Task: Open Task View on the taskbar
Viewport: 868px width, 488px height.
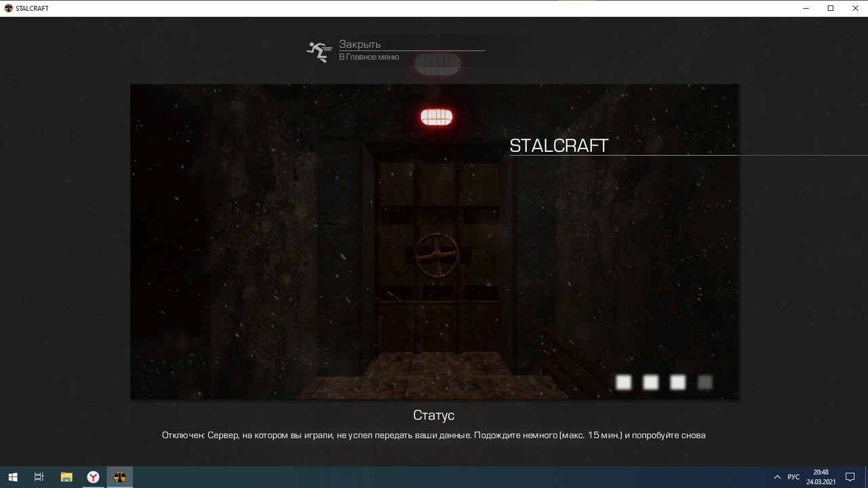Action: pos(39,477)
